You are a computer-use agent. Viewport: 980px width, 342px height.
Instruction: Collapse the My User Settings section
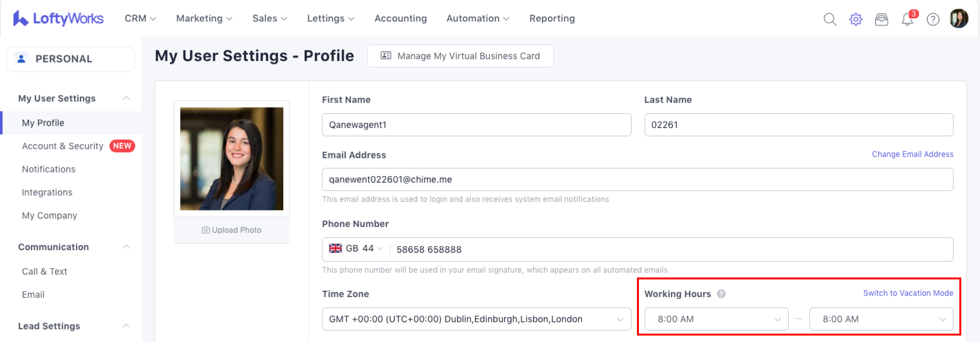coord(126,98)
